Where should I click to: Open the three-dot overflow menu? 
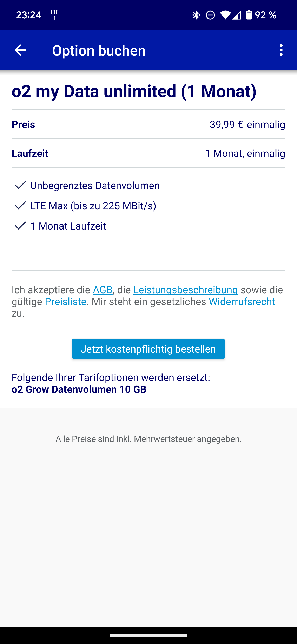click(x=281, y=50)
